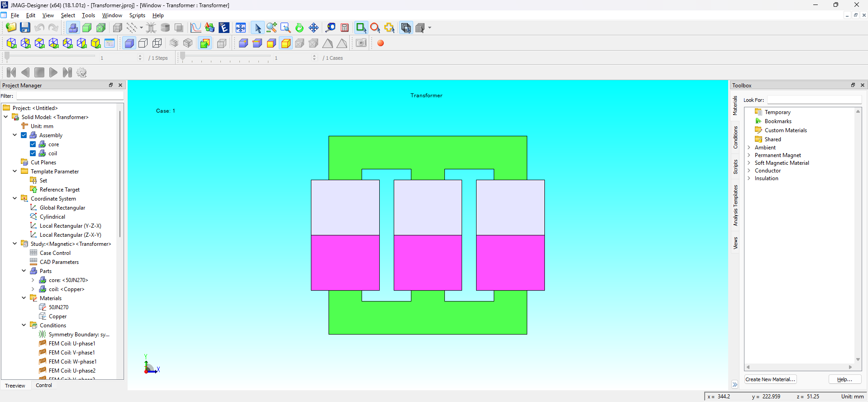Click the graph curve icon
This screenshot has width=868, height=402.
point(196,28)
